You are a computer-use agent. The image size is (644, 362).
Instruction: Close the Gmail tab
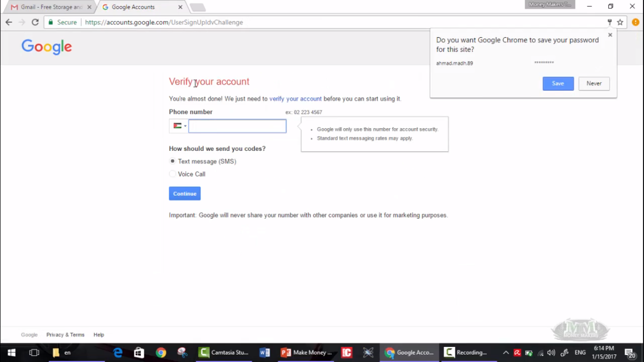coord(89,7)
